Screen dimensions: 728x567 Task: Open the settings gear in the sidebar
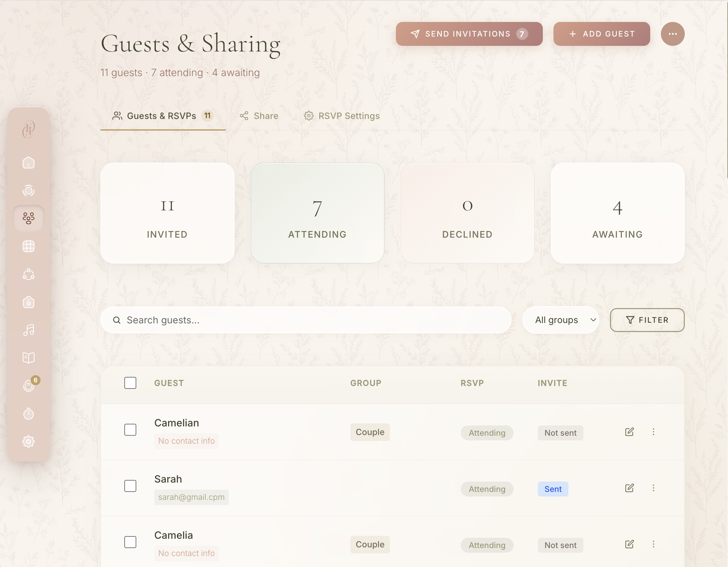29,442
